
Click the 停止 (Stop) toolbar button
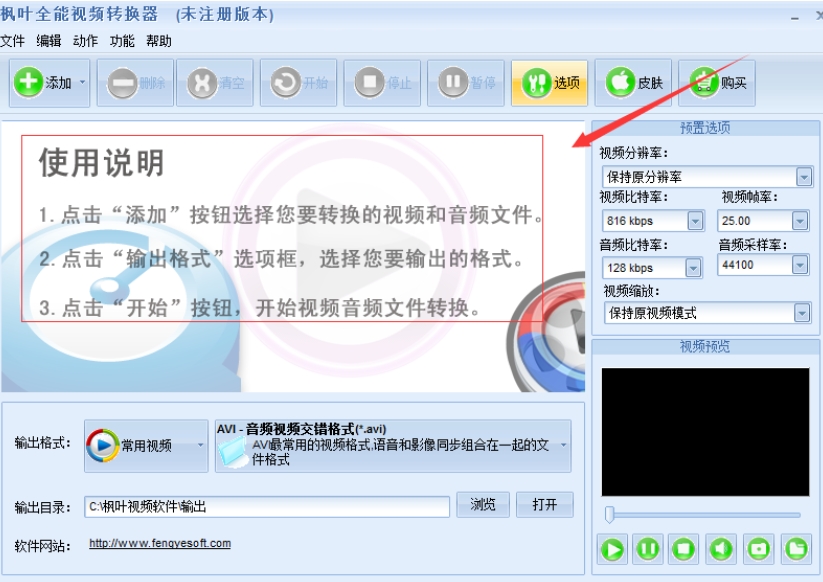click(x=382, y=83)
